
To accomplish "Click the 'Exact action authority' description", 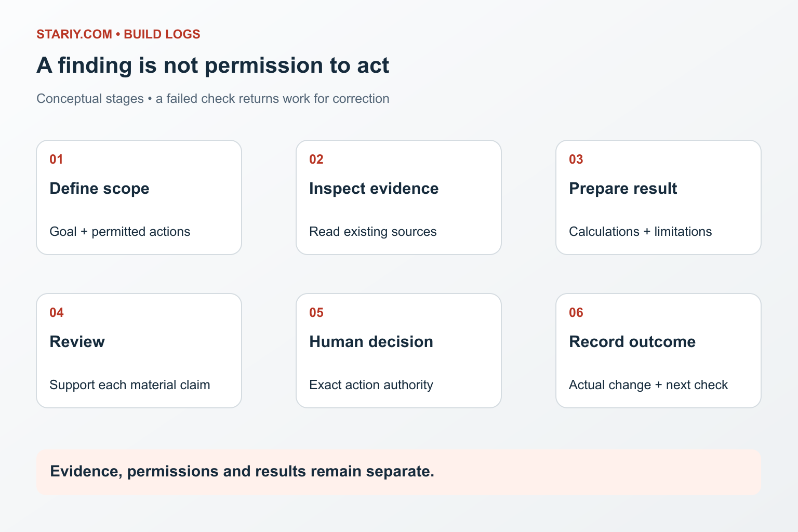I will [x=371, y=385].
